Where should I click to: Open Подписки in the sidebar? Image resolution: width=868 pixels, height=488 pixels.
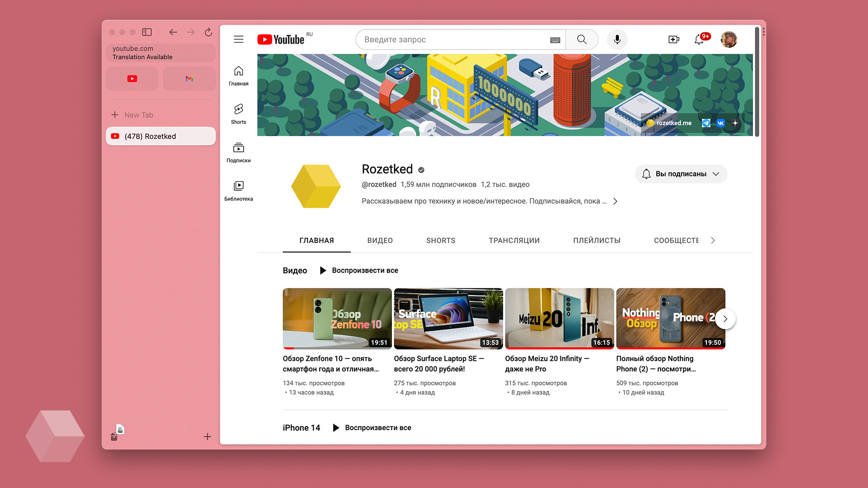click(x=239, y=152)
